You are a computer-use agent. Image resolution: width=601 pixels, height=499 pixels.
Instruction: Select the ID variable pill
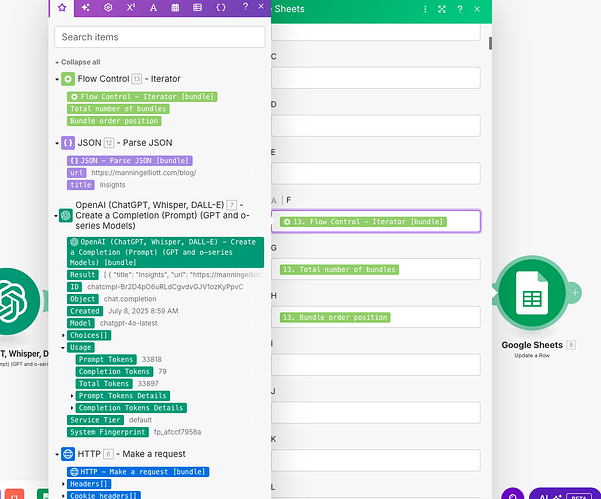click(74, 287)
